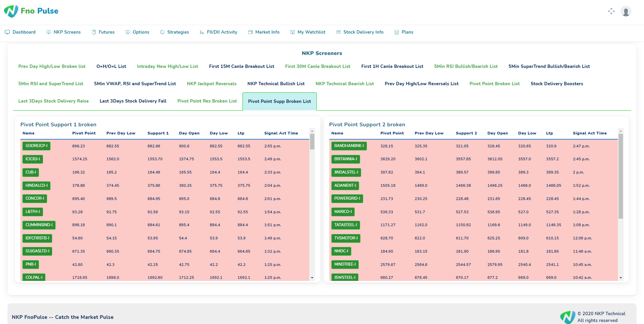
Task: Click the HINDALCO-I stock button
Action: (x=36, y=186)
